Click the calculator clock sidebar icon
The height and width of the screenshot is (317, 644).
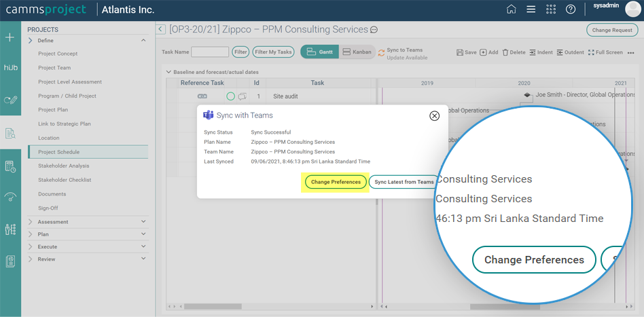pyautogui.click(x=10, y=166)
